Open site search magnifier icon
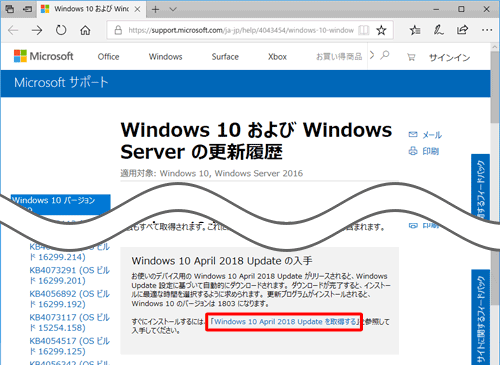The width and height of the screenshot is (500, 365). click(385, 55)
